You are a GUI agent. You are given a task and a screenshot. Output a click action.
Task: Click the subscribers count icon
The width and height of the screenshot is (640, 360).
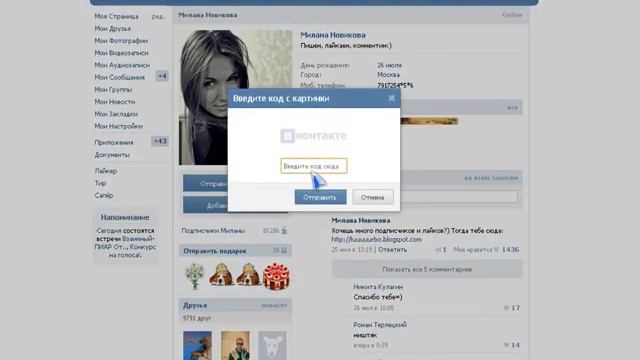coord(284,231)
